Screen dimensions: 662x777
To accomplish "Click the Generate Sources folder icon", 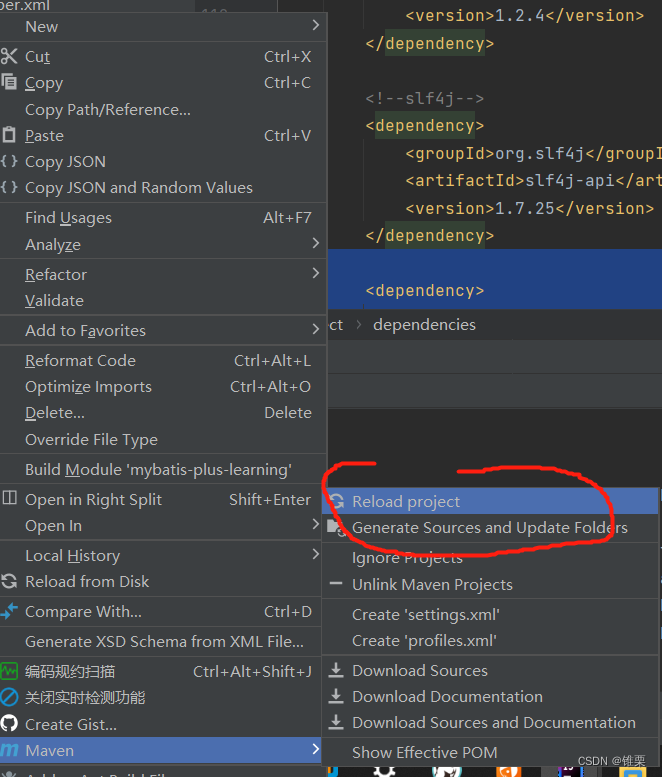I will [336, 528].
